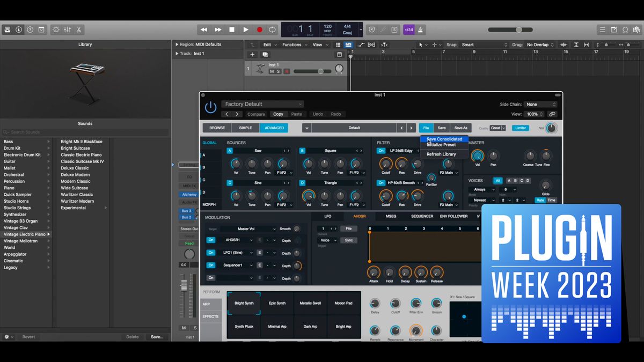The image size is (644, 362).
Task: Click the Compare button in Alchemy
Action: (x=256, y=114)
